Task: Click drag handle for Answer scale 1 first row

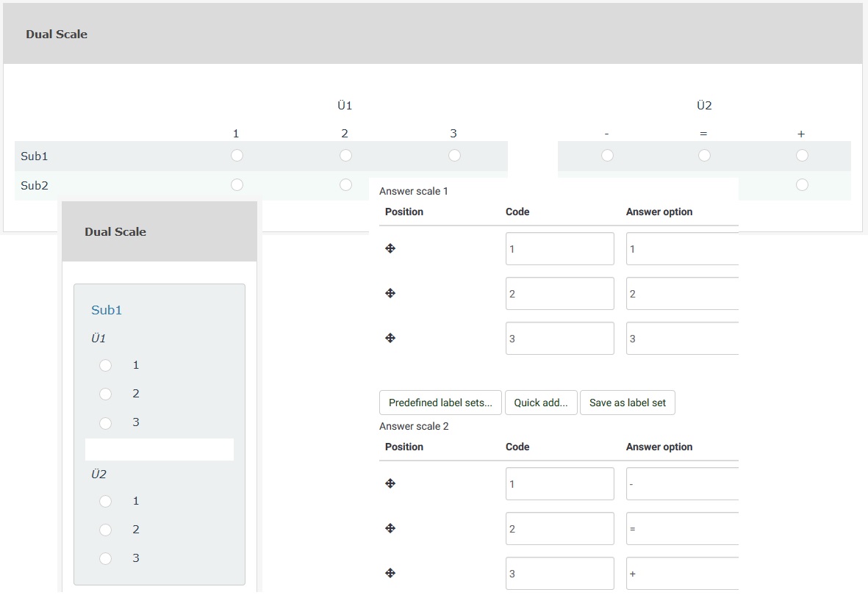Action: coord(390,249)
